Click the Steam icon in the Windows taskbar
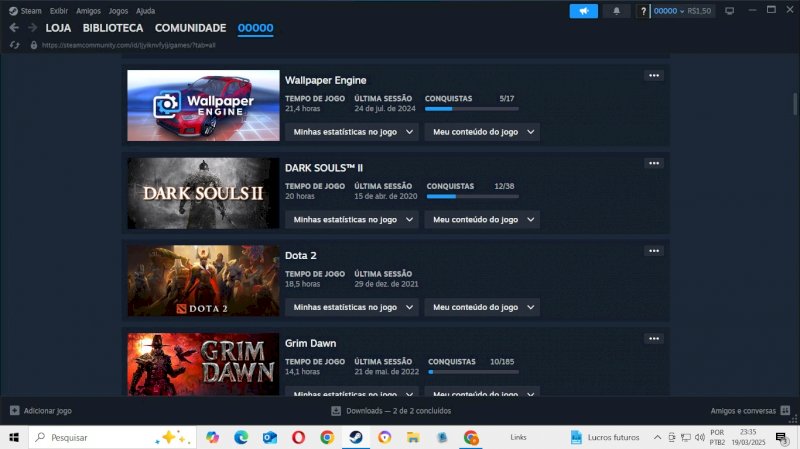This screenshot has height=449, width=800. click(355, 437)
